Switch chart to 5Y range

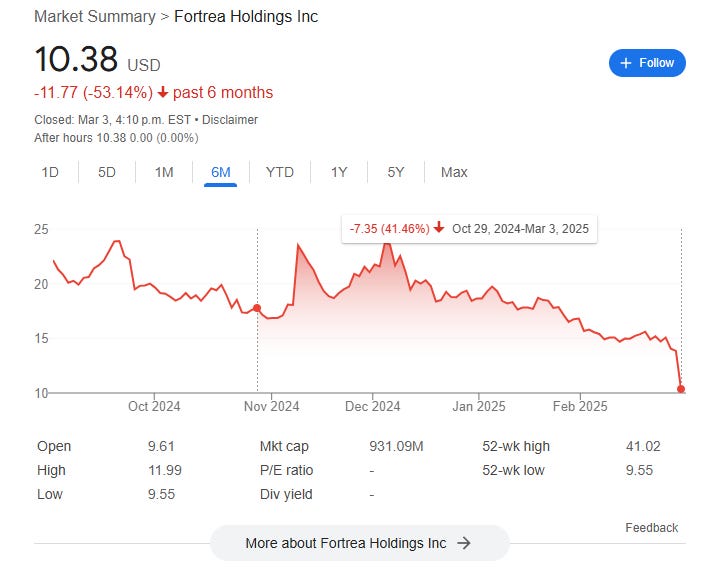coord(396,172)
